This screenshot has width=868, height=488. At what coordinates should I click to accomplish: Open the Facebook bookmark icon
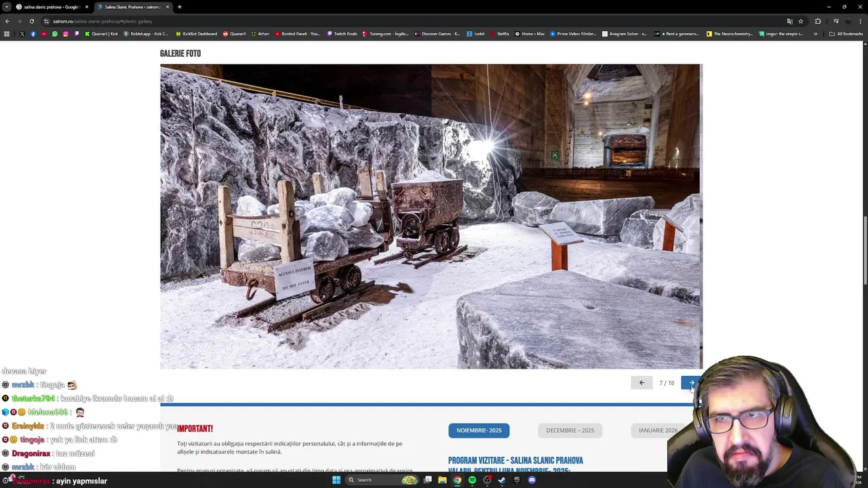(x=33, y=33)
